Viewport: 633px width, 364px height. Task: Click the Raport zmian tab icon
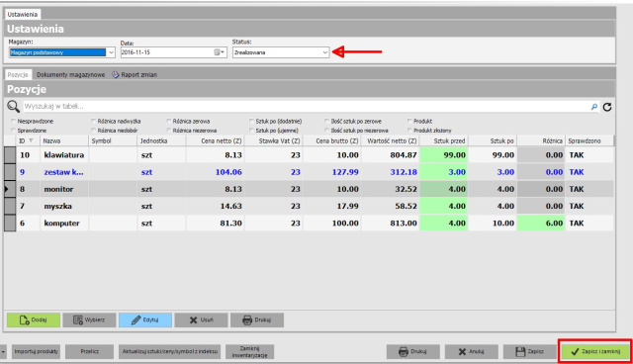[x=116, y=74]
